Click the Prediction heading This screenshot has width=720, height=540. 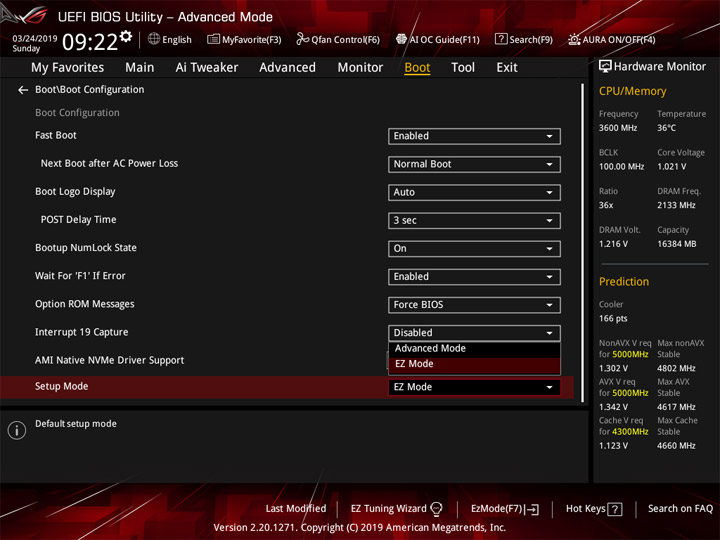click(624, 281)
